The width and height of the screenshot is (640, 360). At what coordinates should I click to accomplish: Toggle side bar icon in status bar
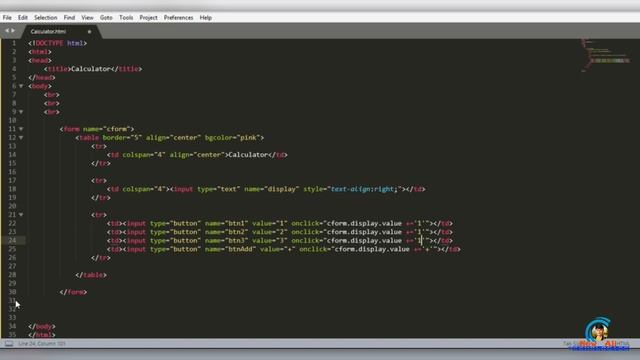pos(9,344)
